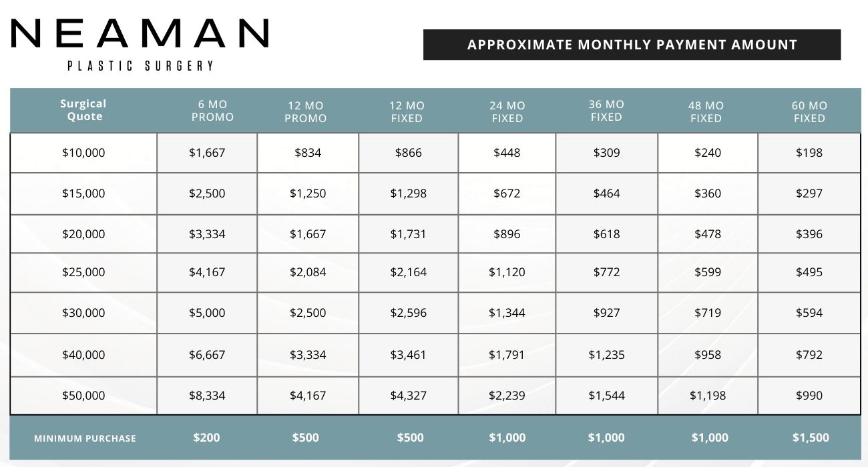
Task: Click the Minimum Purchase label
Action: pos(85,438)
